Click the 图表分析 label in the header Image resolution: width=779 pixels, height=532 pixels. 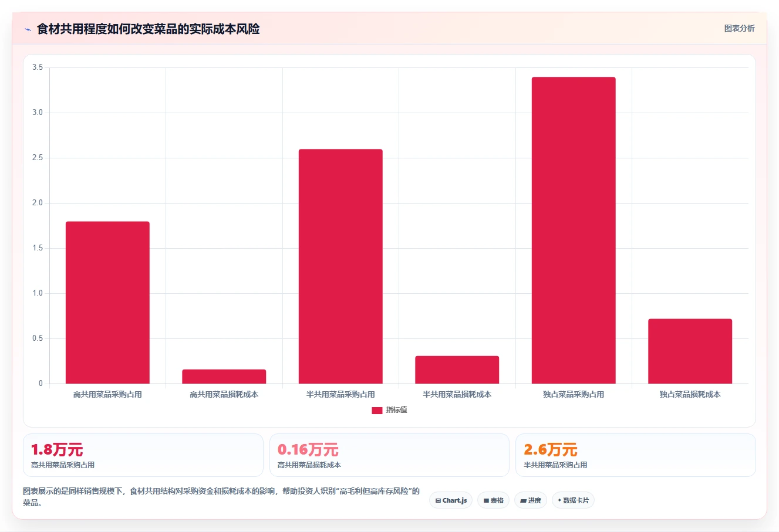pos(739,28)
